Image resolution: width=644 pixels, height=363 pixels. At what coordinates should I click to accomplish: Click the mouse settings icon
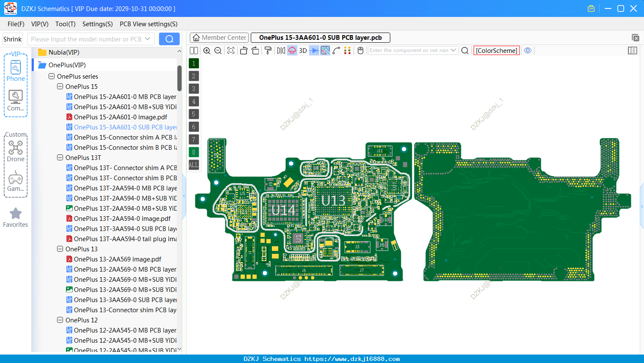coord(360,50)
